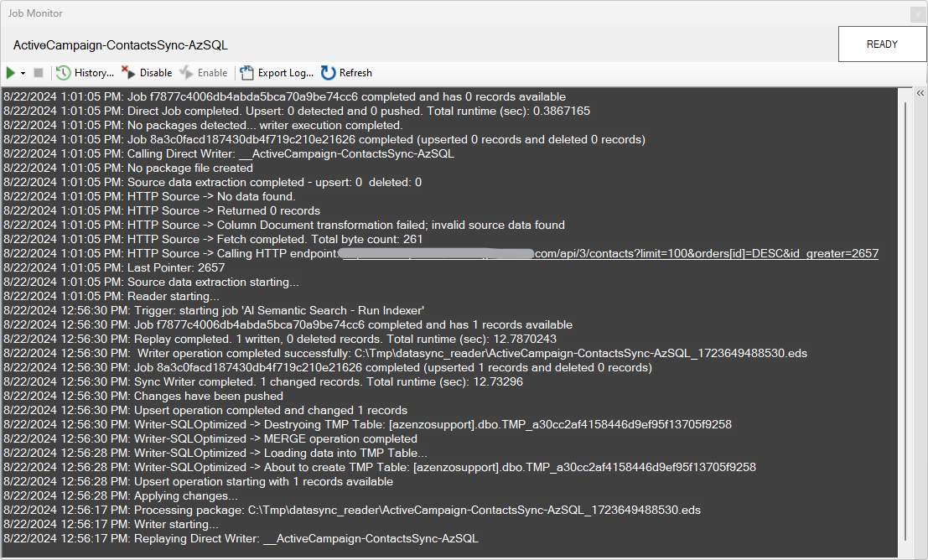Select the 'MERGE operation completed' line
Screen dimensions: 928x560
210,438
